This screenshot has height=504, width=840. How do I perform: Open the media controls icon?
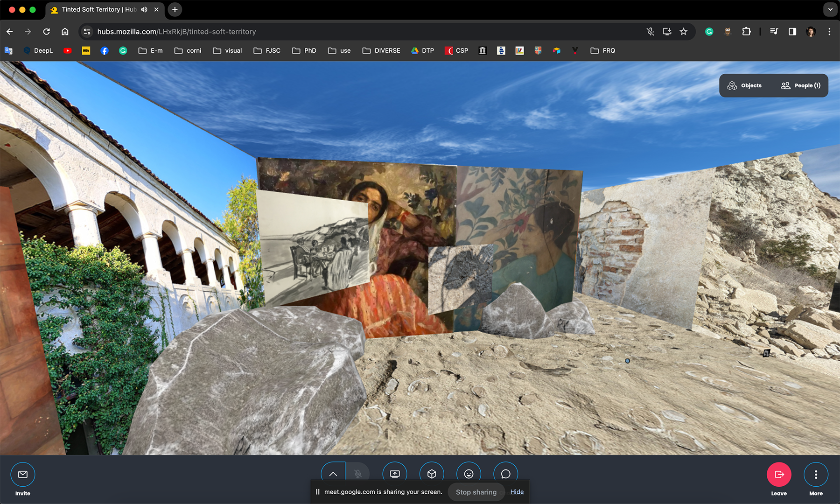click(774, 32)
